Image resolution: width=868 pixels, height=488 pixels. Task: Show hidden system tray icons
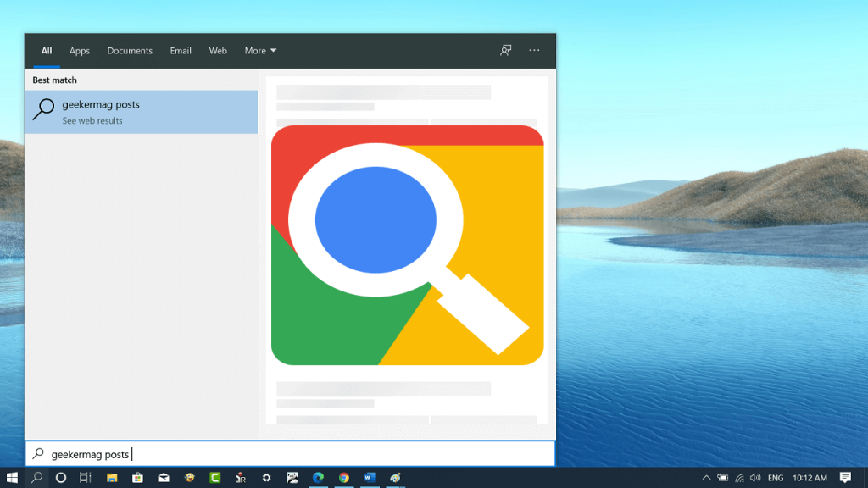tap(706, 478)
